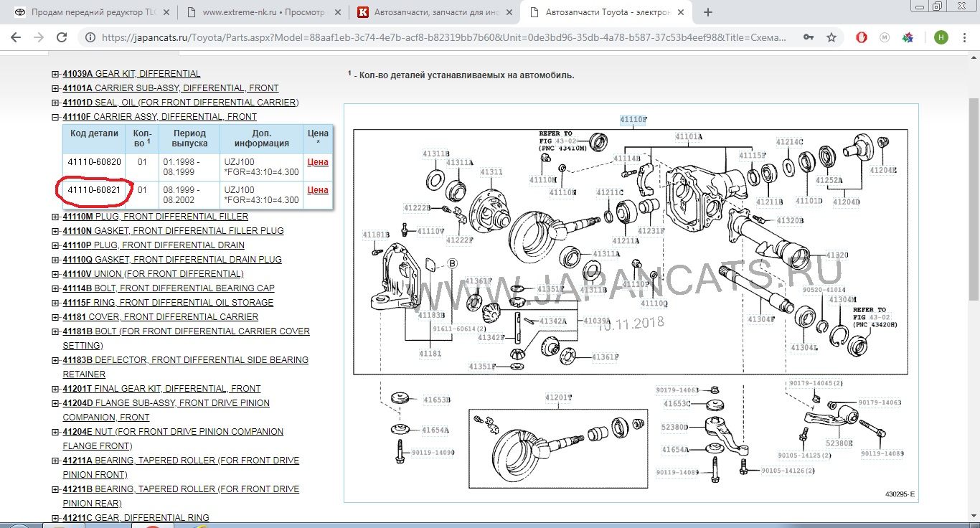Screen dimensions: 980x528
Task: Click diagram label 41214C
Action: [789, 142]
